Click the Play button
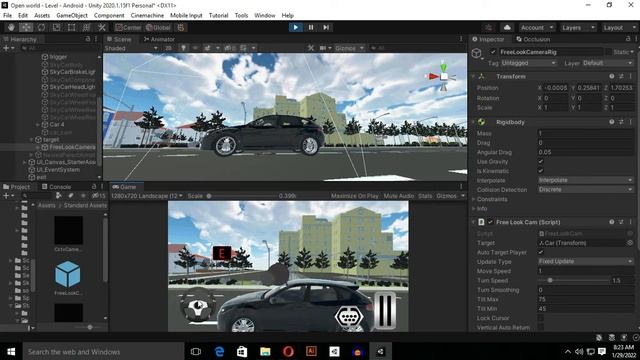Viewport: 640px width, 360px height. point(296,27)
